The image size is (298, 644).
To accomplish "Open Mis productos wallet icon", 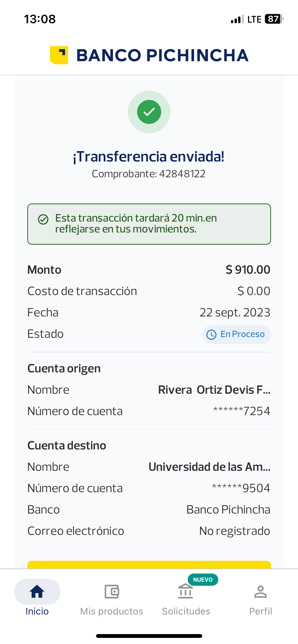I will pyautogui.click(x=112, y=592).
